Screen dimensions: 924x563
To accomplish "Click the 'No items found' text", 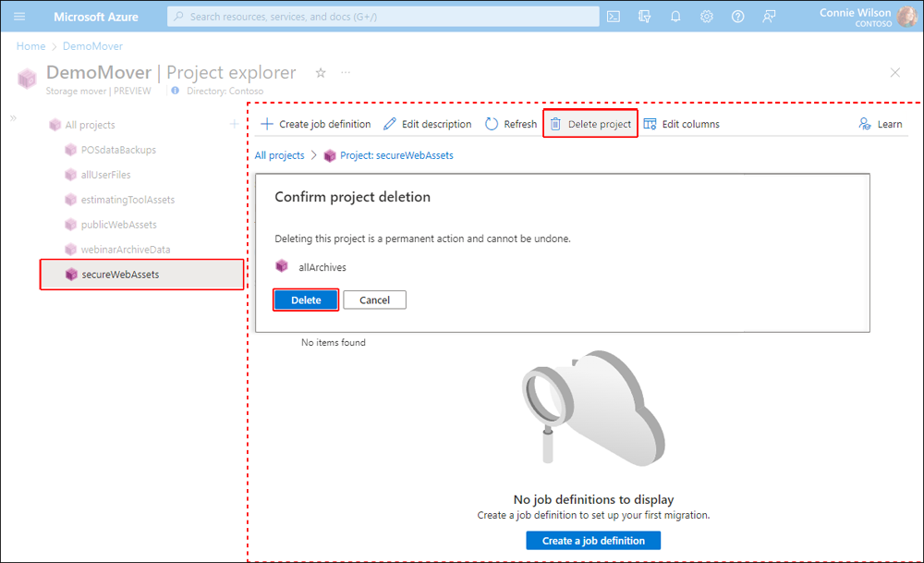I will 334,343.
